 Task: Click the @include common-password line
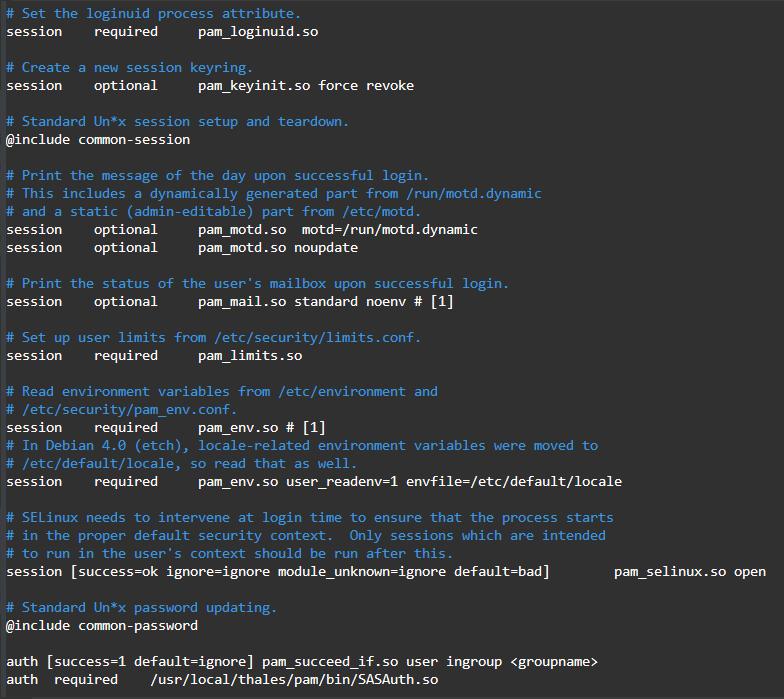(102, 625)
